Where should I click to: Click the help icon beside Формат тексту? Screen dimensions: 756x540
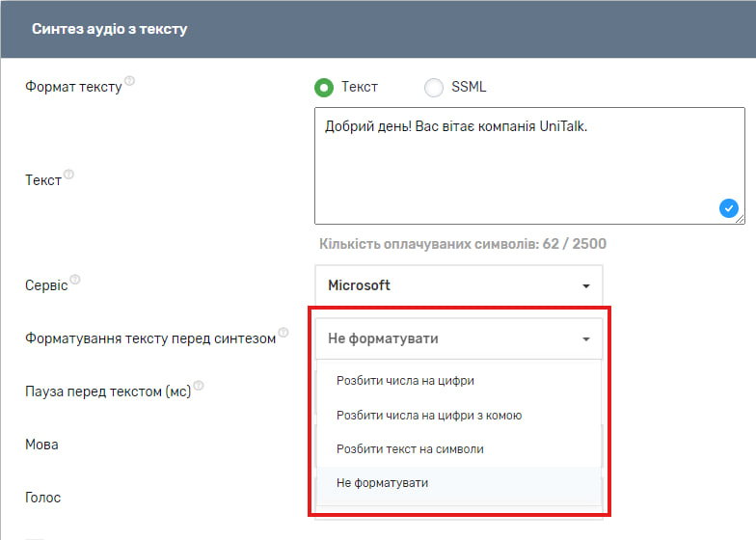coord(130,81)
